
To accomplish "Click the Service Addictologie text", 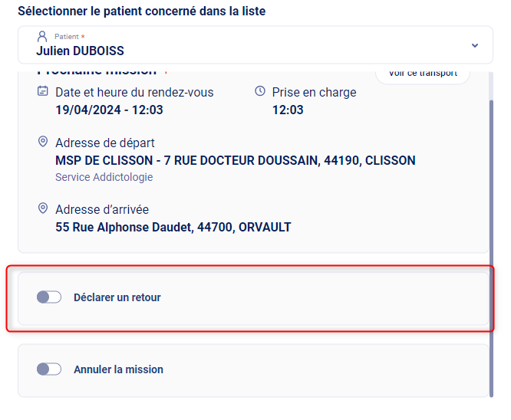I will tap(104, 177).
